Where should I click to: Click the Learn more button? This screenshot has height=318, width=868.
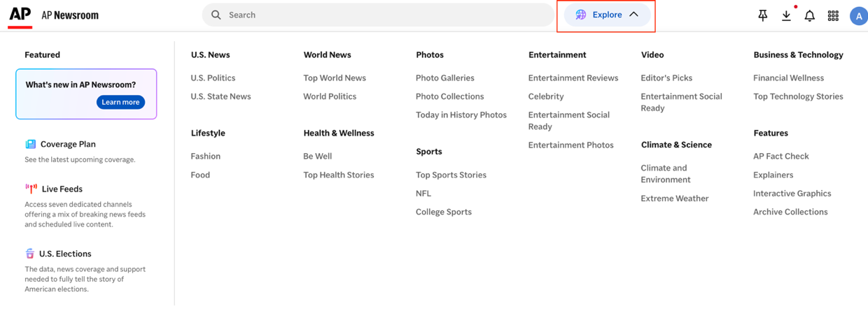click(x=120, y=102)
